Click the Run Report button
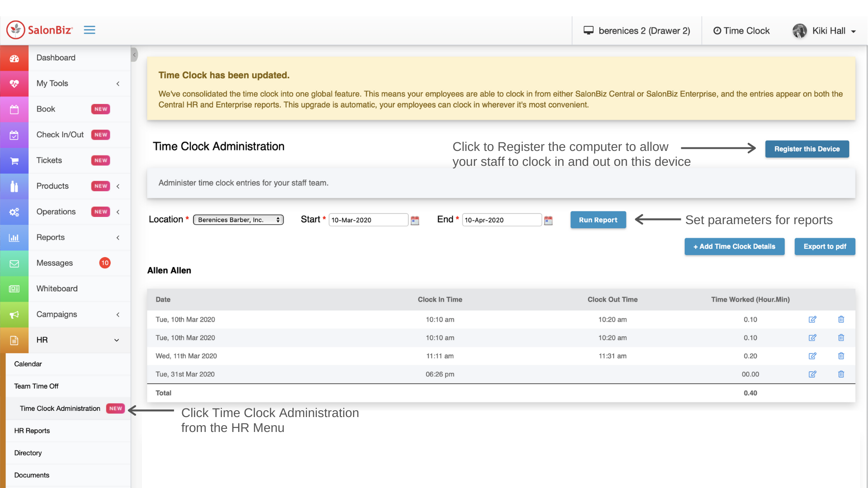Image resolution: width=868 pixels, height=488 pixels. [598, 220]
